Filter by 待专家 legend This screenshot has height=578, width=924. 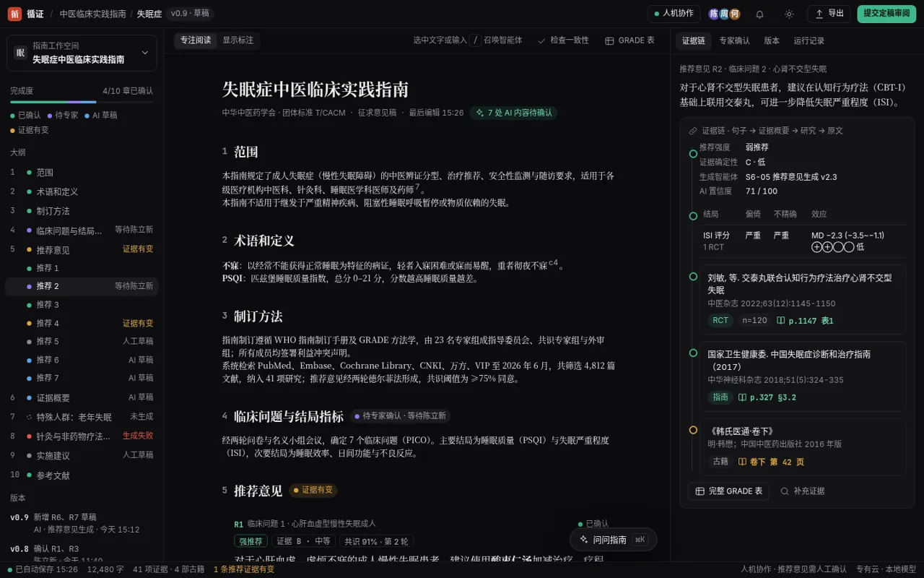pyautogui.click(x=63, y=115)
